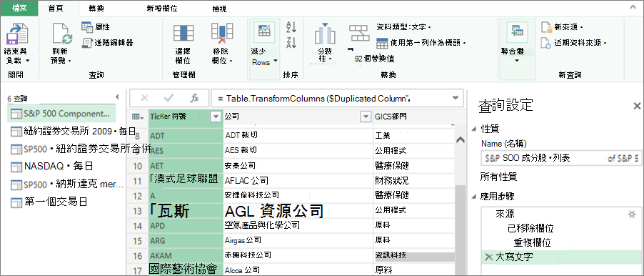Click the 結束與負載 (Close & Load) icon
Viewport: 644px width, 276px height.
(16, 34)
